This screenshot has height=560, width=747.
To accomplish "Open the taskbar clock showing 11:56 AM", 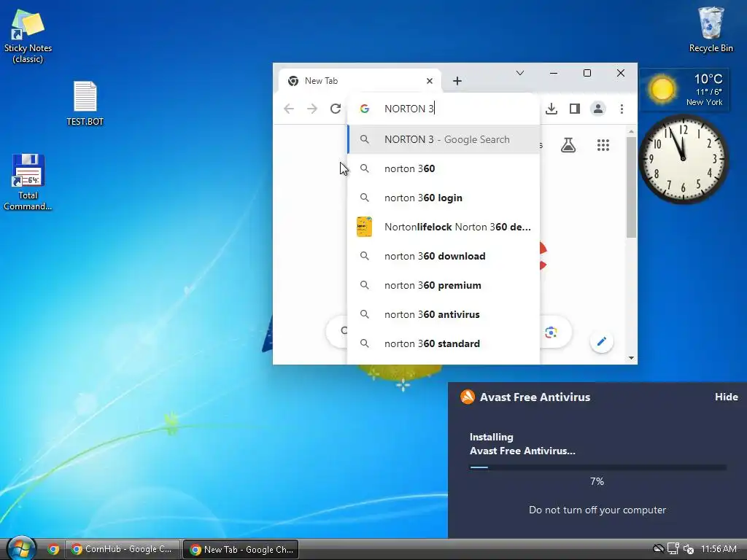I will click(719, 549).
